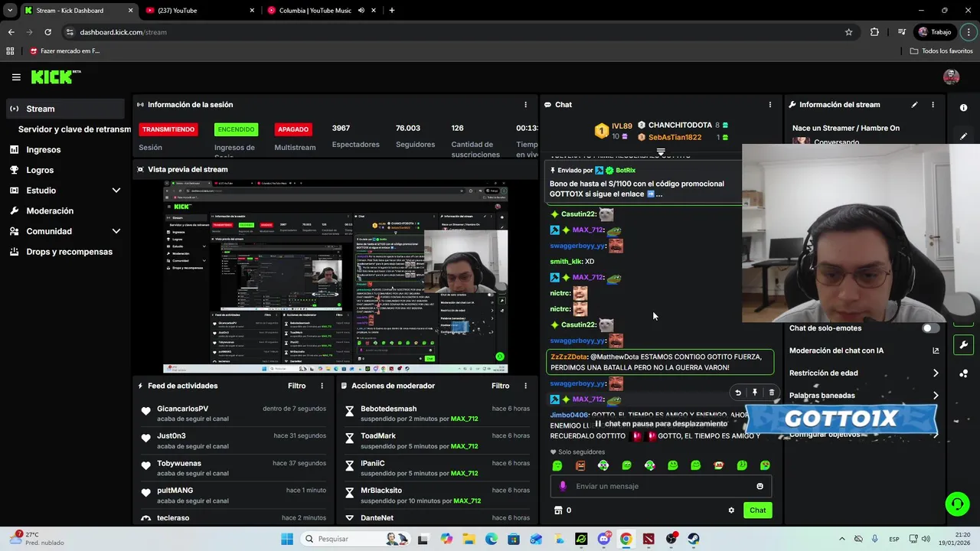980x551 pixels.
Task: Open the Trabajo profile button
Action: (935, 32)
